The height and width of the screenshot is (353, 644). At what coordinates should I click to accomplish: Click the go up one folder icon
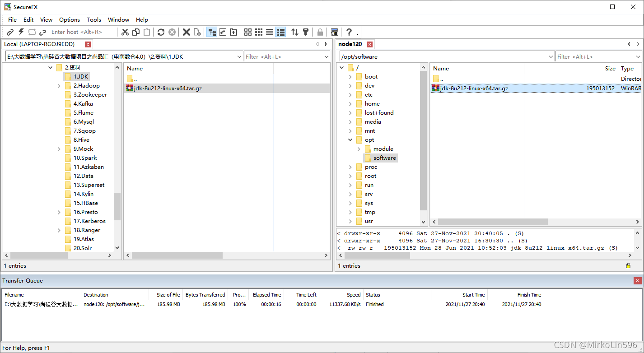[233, 32]
